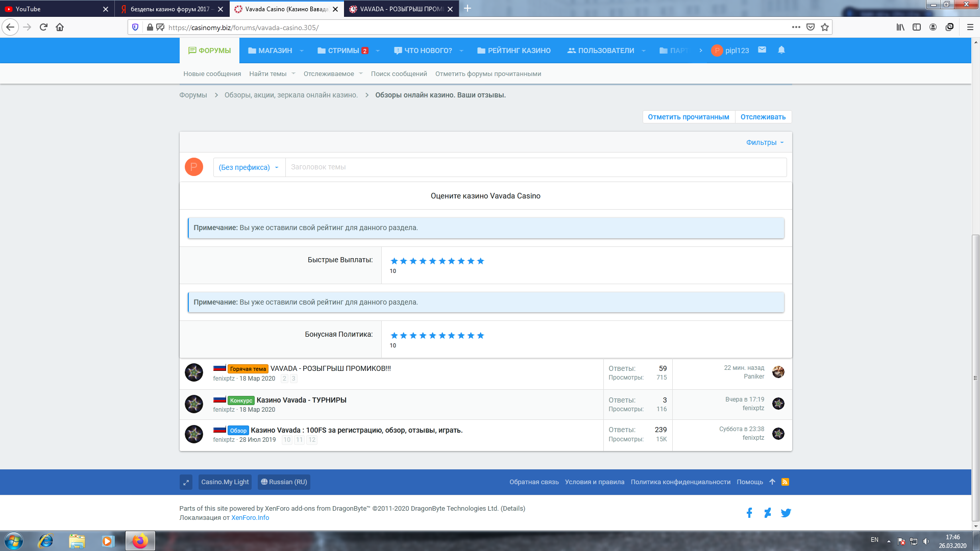Screen dimensions: 980x551
Task: Open the RSS feed icon in footer
Action: [785, 482]
